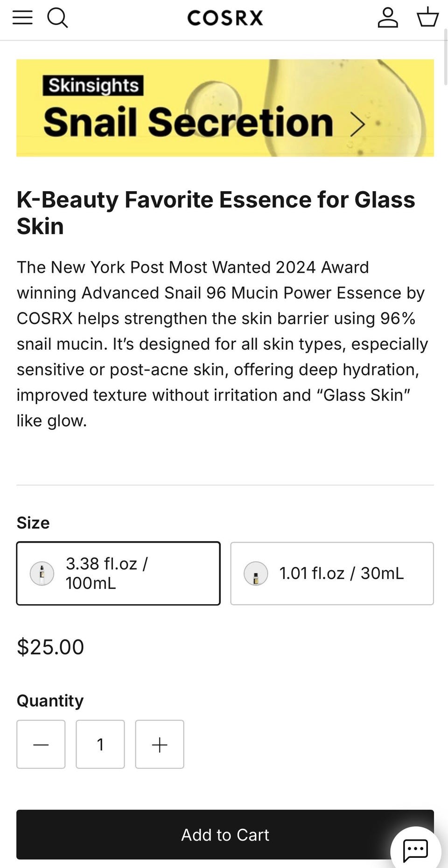
Task: Click the 30mL bottle thumbnail icon
Action: 256,573
